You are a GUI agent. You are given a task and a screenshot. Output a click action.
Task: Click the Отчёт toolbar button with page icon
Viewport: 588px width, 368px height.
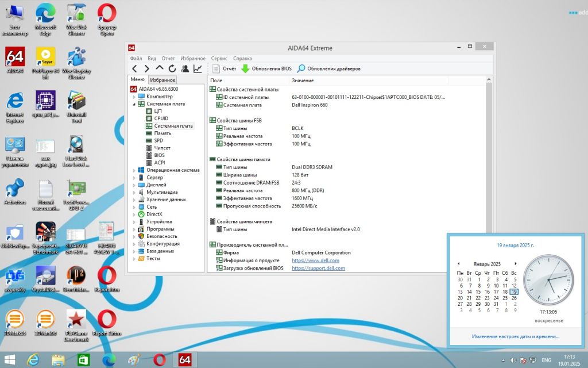tap(225, 69)
